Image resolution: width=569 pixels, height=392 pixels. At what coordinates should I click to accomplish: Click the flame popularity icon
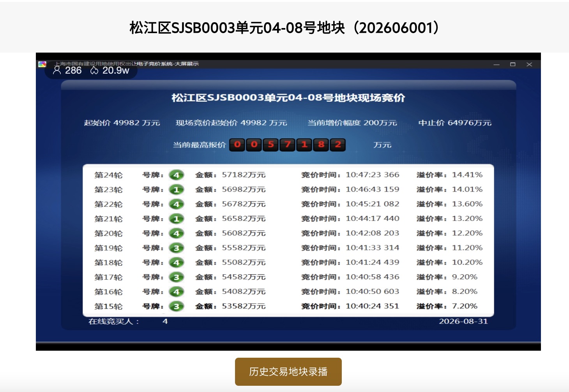(94, 70)
